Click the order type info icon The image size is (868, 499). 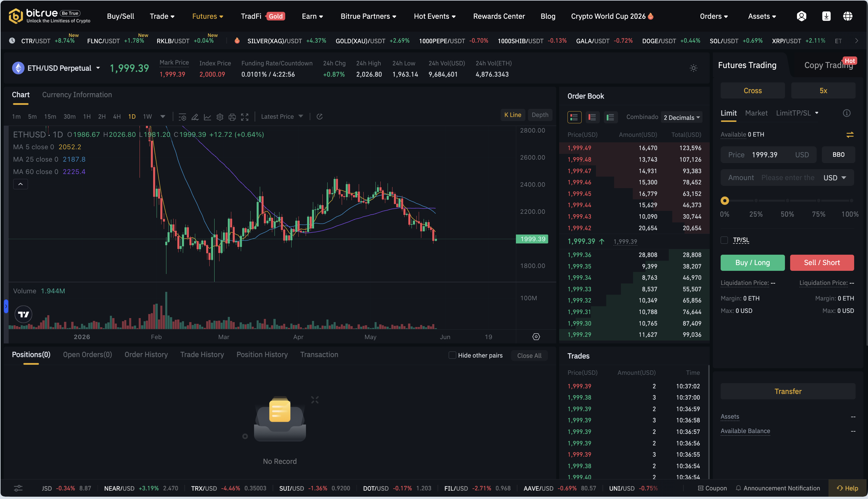tap(846, 113)
